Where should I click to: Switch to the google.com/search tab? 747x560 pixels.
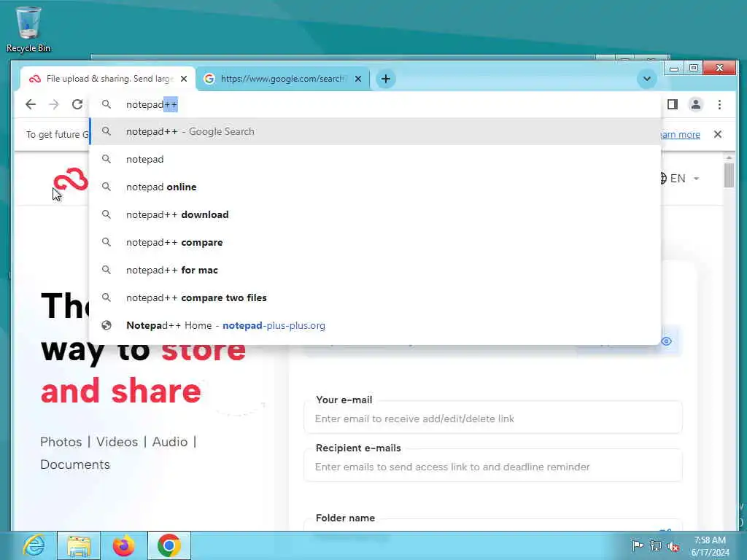point(282,79)
